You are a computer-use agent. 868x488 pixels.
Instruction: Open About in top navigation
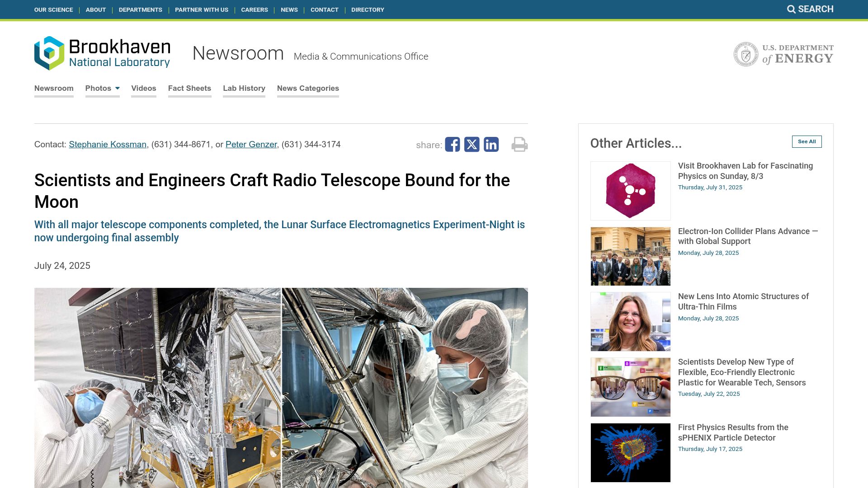96,9
